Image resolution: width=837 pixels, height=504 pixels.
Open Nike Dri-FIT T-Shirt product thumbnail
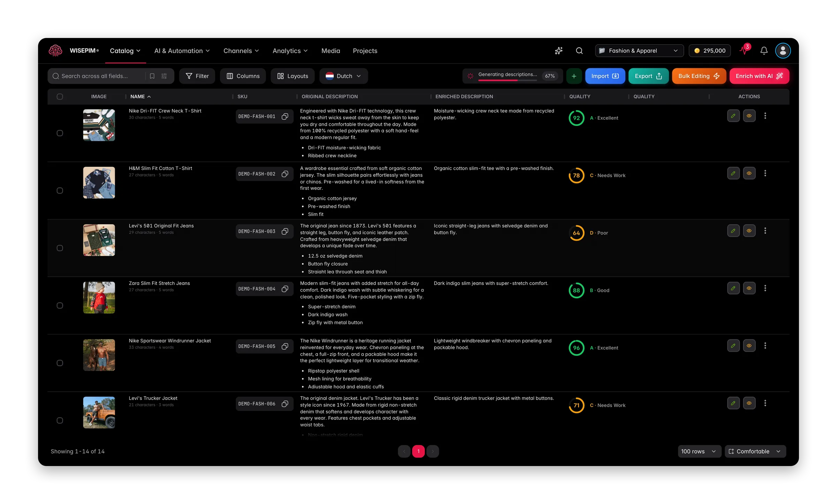[x=99, y=125]
